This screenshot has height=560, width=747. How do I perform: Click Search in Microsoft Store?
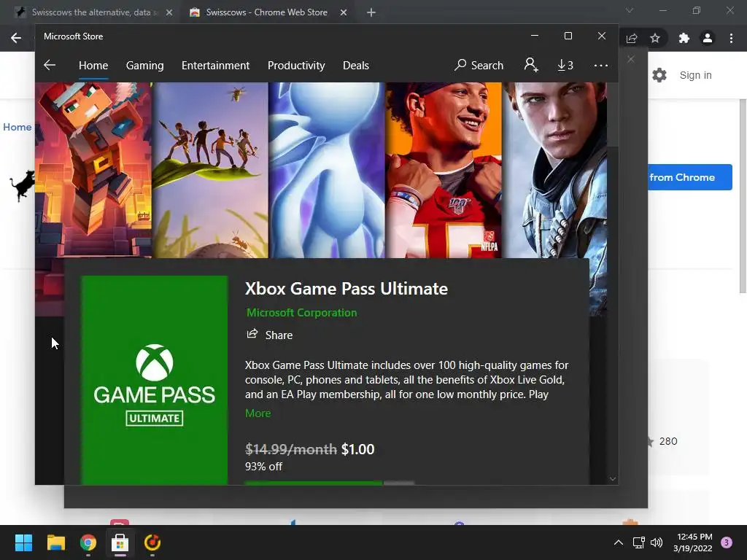click(x=479, y=65)
